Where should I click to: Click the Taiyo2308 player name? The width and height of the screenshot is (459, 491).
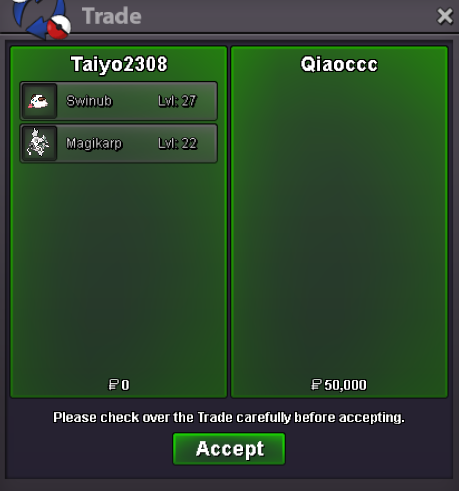click(x=119, y=64)
